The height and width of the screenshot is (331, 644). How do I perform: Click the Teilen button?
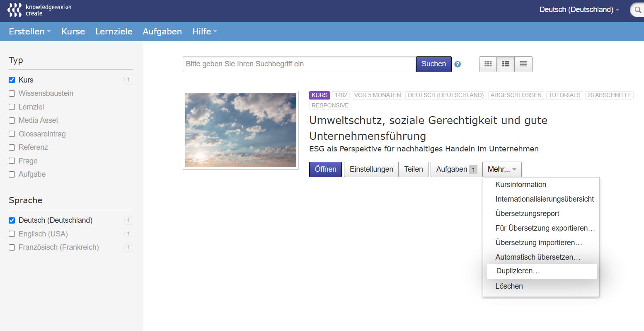coord(414,169)
